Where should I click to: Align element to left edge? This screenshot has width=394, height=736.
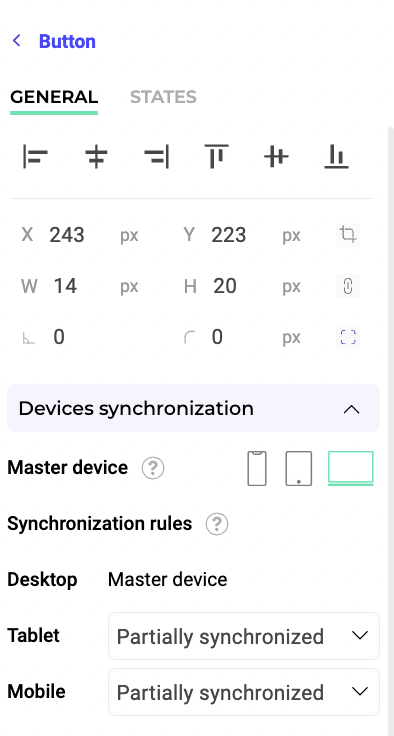(35, 157)
